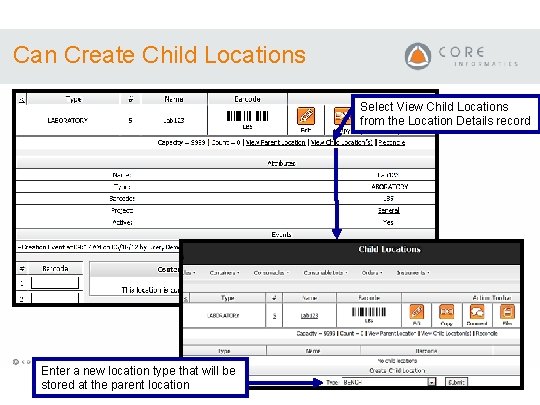
Task: Click 'Yes' value of Active attribute
Action: click(388, 222)
